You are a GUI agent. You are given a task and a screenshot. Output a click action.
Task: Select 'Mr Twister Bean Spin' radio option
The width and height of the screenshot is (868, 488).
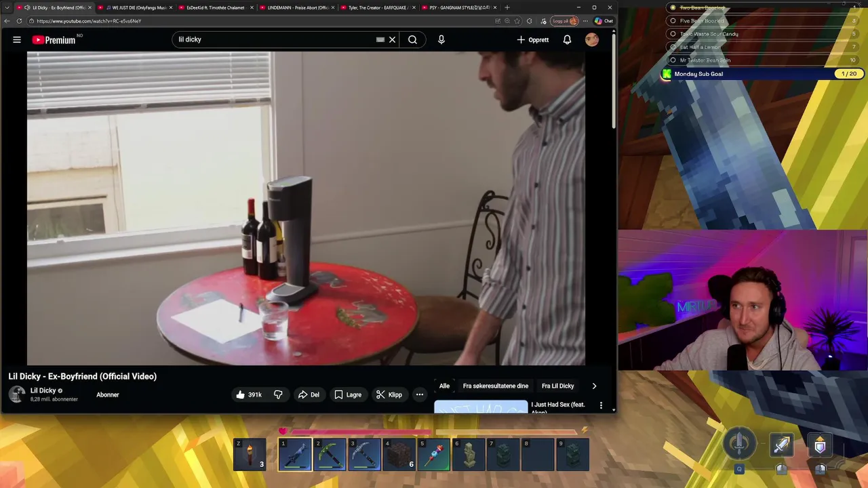pyautogui.click(x=673, y=60)
